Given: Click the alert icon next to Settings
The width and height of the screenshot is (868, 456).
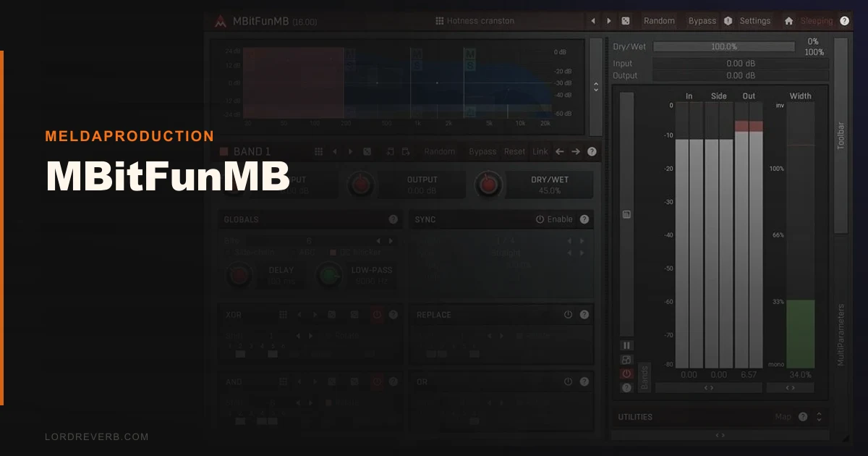Looking at the screenshot, I should click(728, 21).
